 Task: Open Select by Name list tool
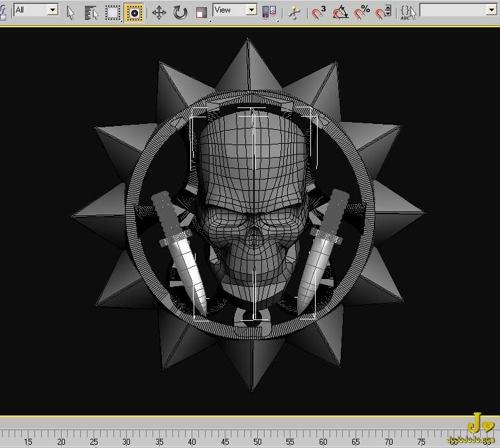(x=92, y=13)
